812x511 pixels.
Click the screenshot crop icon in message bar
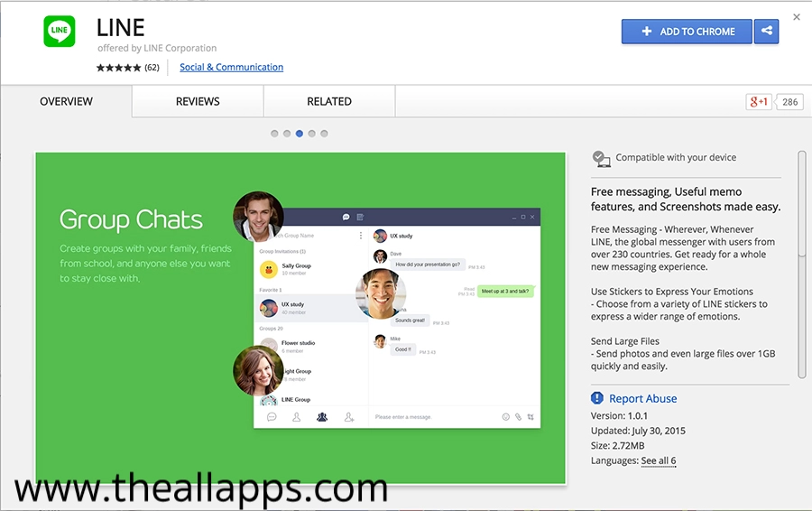click(531, 417)
